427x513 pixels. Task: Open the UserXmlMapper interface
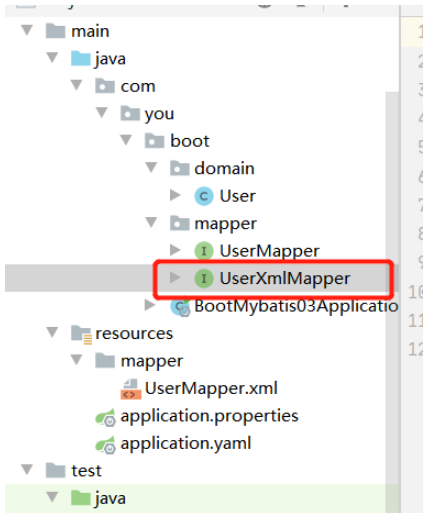pos(285,279)
